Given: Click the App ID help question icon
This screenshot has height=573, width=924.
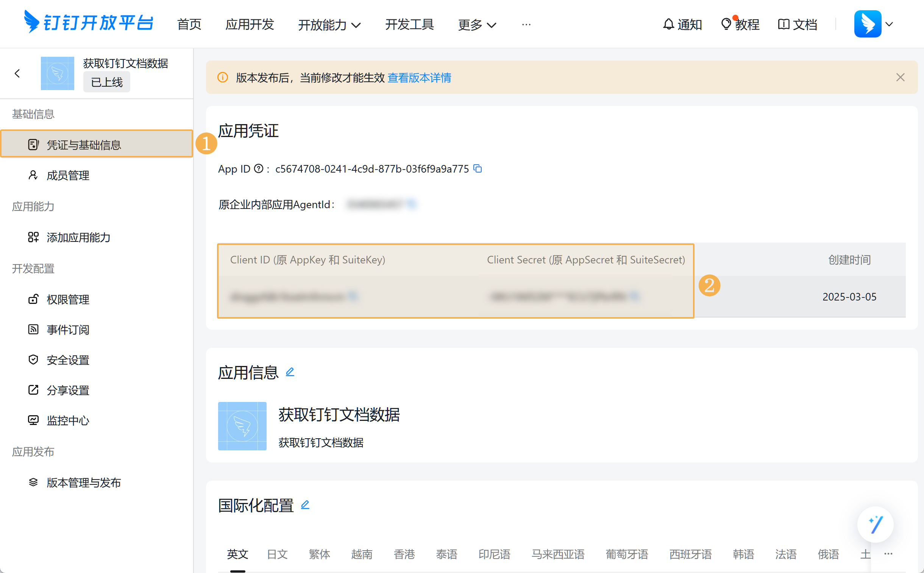Looking at the screenshot, I should coord(258,169).
